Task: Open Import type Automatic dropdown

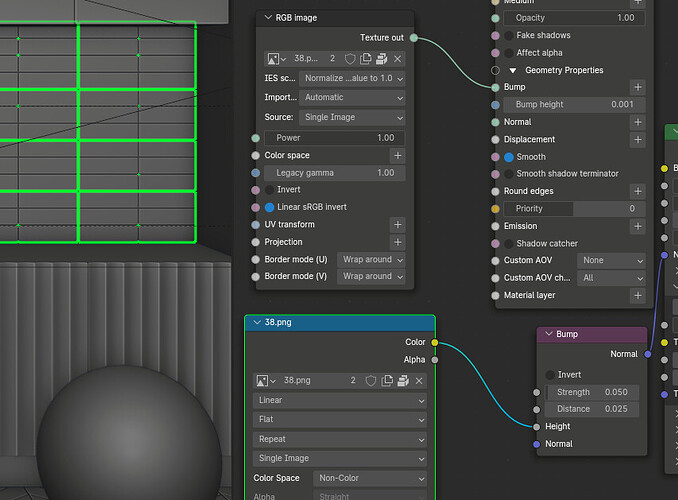Action: 352,97
